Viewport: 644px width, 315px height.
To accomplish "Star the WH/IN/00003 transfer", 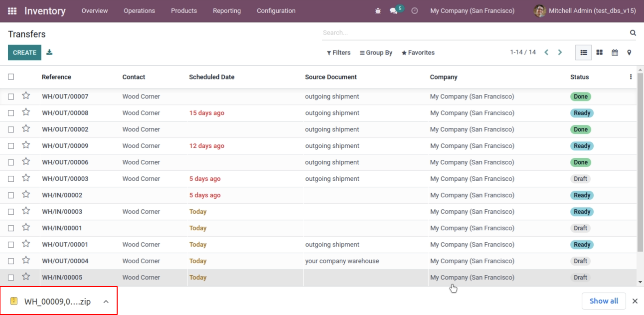I will tap(26, 211).
